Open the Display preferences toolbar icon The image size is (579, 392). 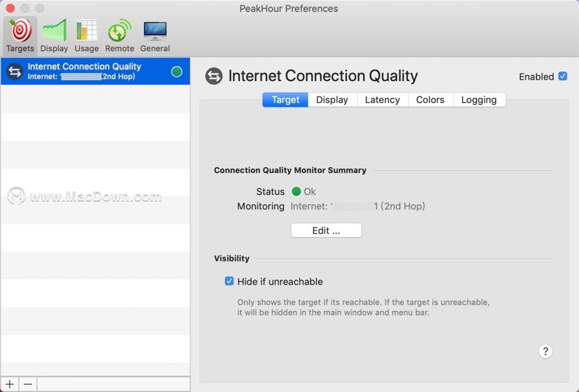click(x=54, y=36)
